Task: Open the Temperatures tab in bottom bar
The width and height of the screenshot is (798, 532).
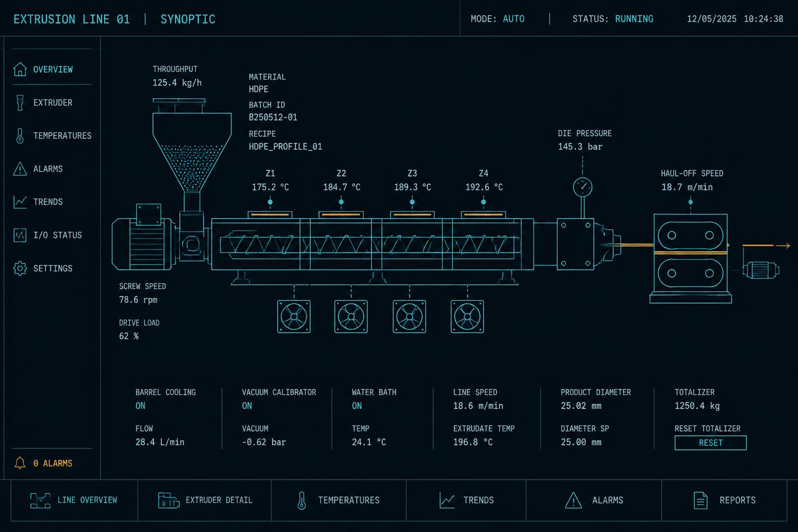Action: [339, 500]
